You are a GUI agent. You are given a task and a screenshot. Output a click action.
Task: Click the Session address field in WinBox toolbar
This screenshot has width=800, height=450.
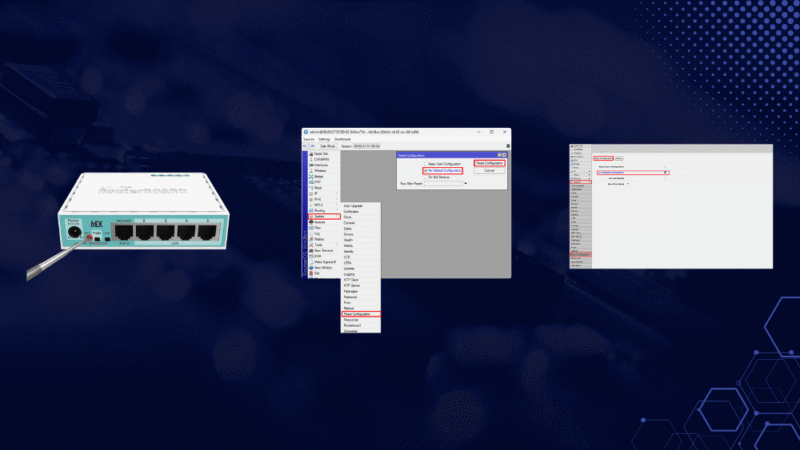367,146
